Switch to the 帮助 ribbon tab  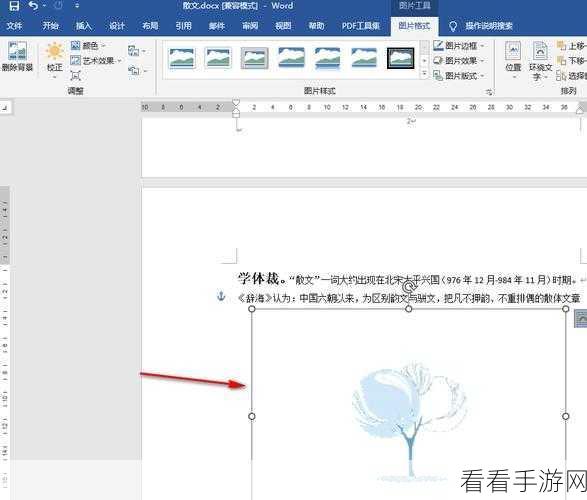(316, 26)
